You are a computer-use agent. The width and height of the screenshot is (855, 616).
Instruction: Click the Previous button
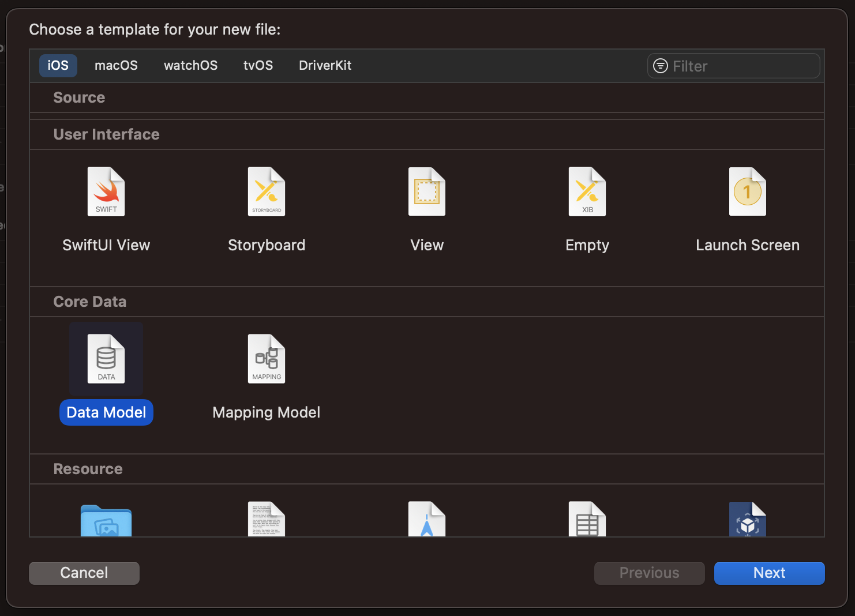[650, 573]
